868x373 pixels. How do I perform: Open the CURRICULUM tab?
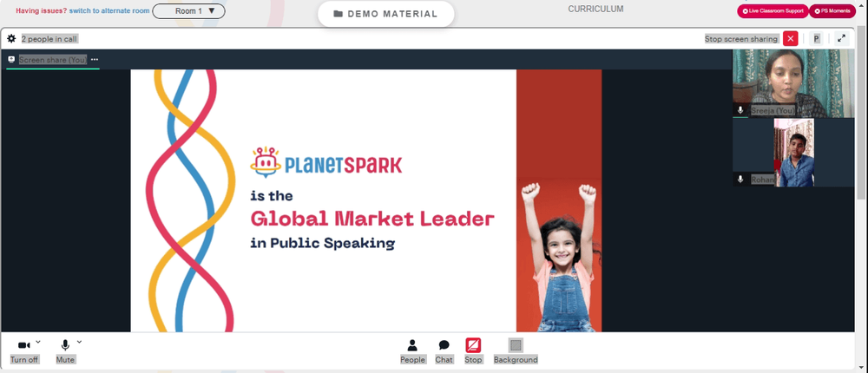pyautogui.click(x=595, y=9)
